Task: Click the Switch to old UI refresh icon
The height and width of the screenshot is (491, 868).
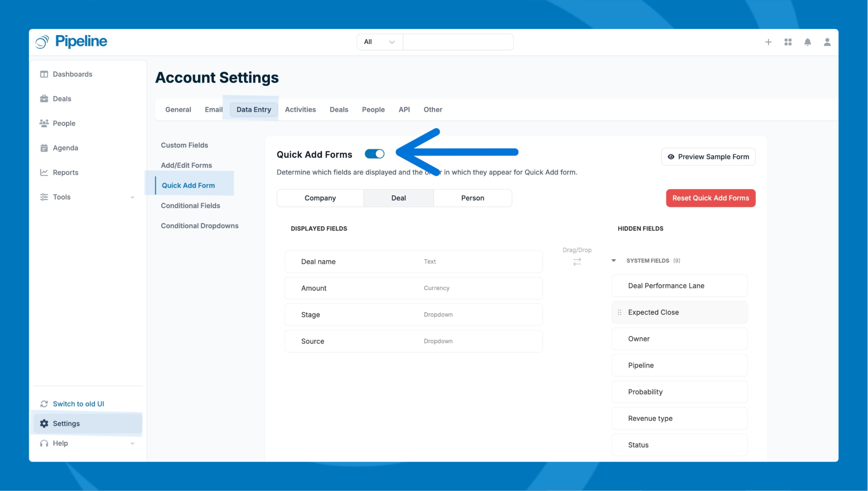Action: tap(44, 404)
